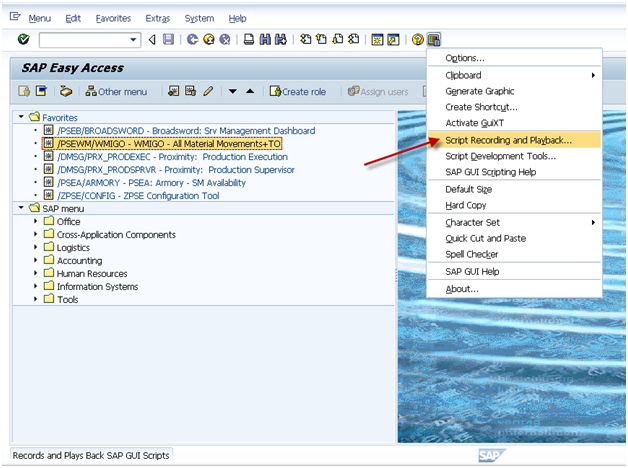Click the First Page icon
628x468 pixels.
306,39
